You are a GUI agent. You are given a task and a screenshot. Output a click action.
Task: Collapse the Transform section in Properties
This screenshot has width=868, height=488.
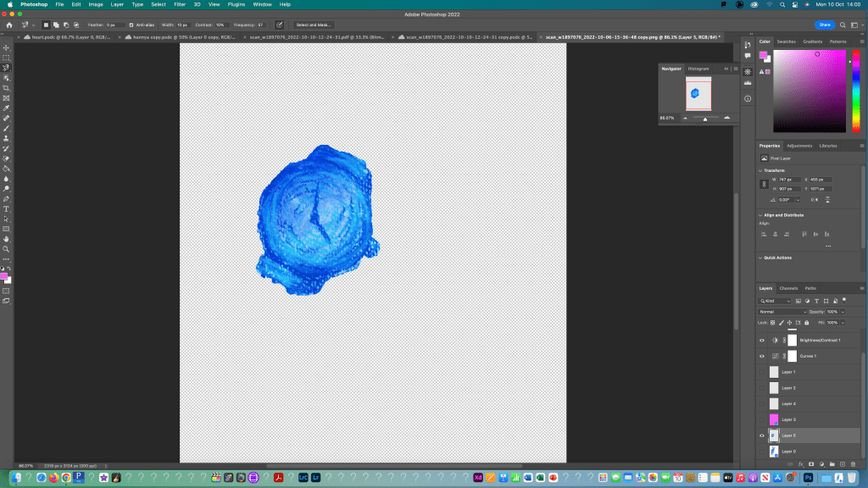(760, 170)
